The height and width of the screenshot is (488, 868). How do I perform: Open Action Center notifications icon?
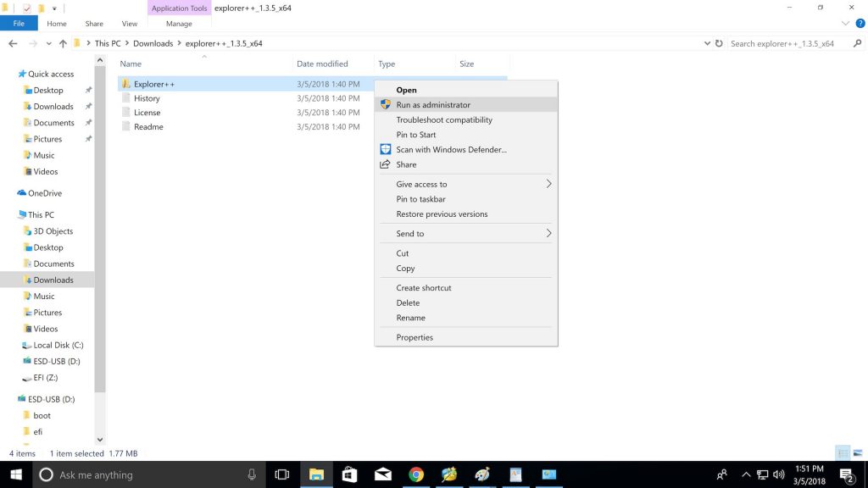(x=845, y=474)
